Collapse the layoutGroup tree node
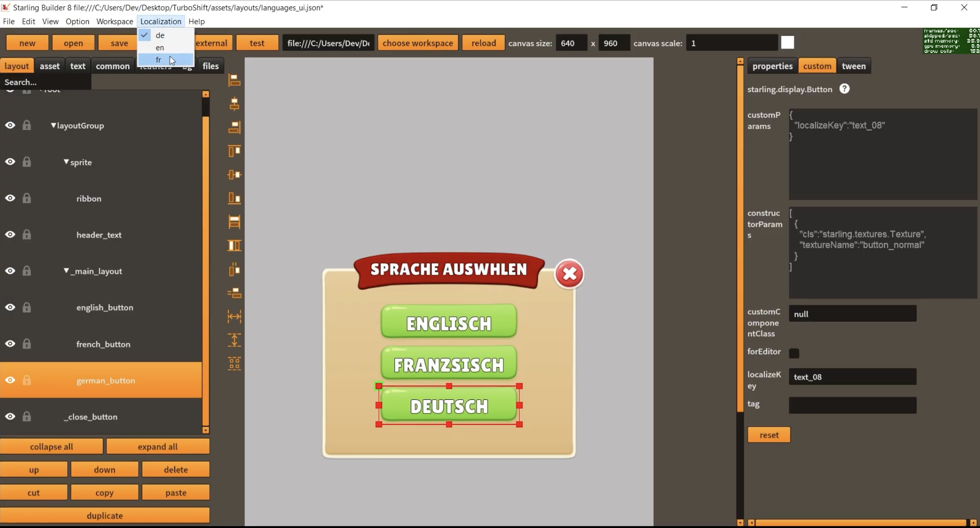 [53, 125]
